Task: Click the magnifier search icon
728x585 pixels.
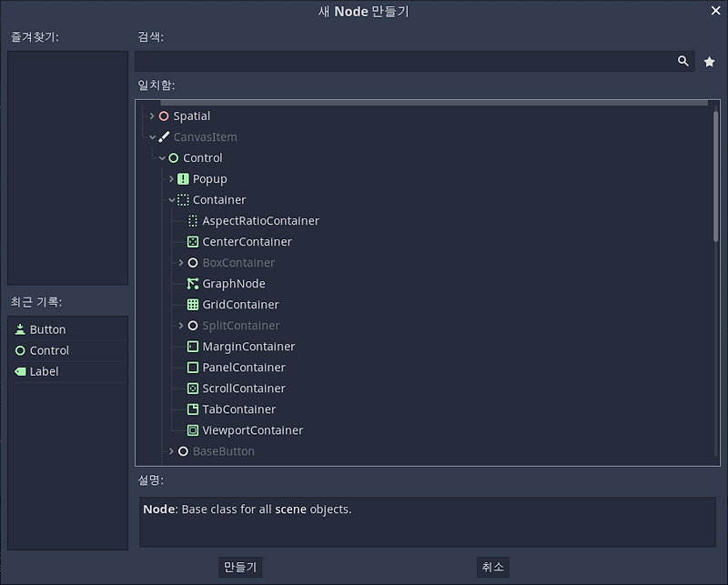Action: tap(683, 61)
